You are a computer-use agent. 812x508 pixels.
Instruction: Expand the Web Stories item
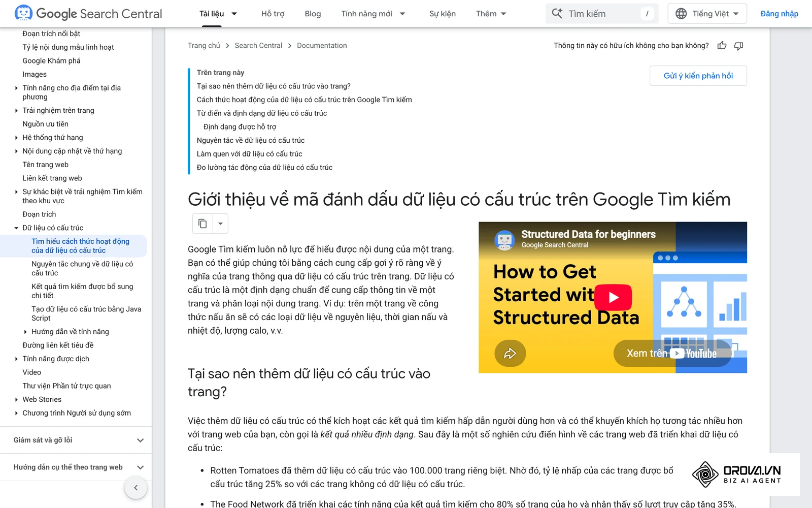(16, 400)
